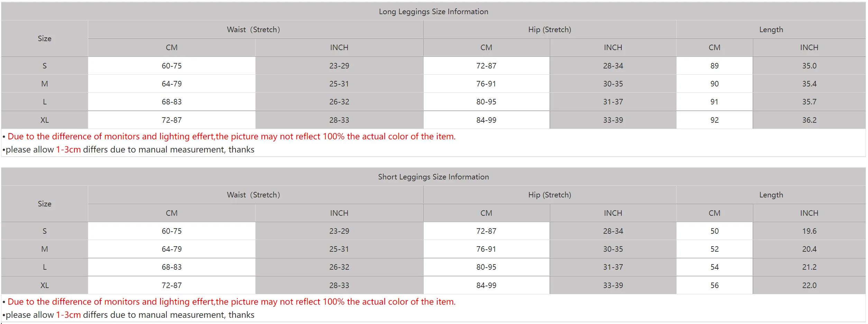Click manual measurement note below Short Leggings table
Screen dimensions: 868x324
tap(130, 315)
